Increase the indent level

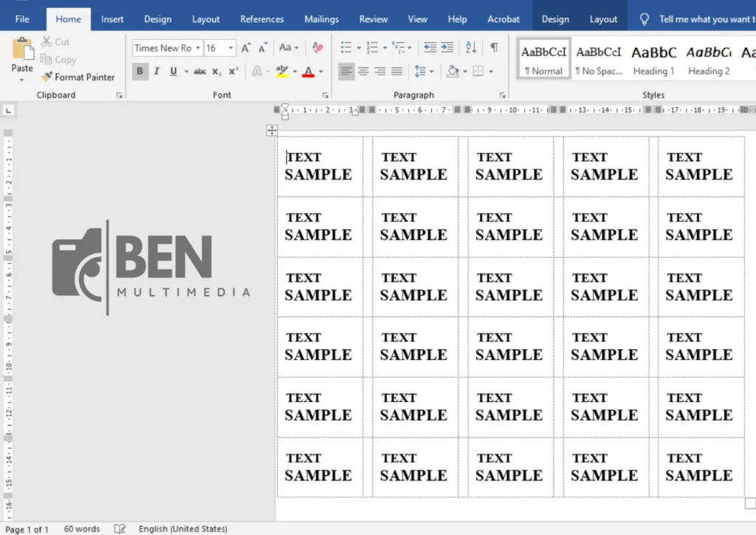click(x=447, y=47)
